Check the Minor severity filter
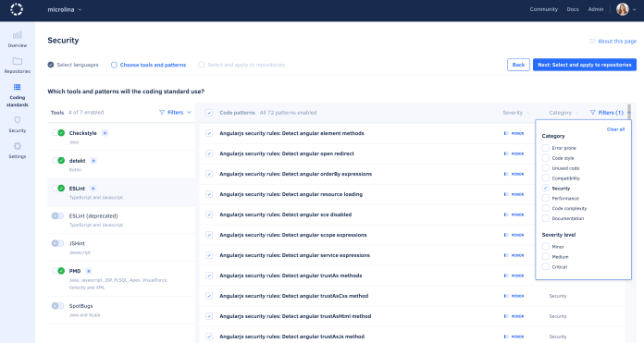The image size is (644, 343). 545,247
